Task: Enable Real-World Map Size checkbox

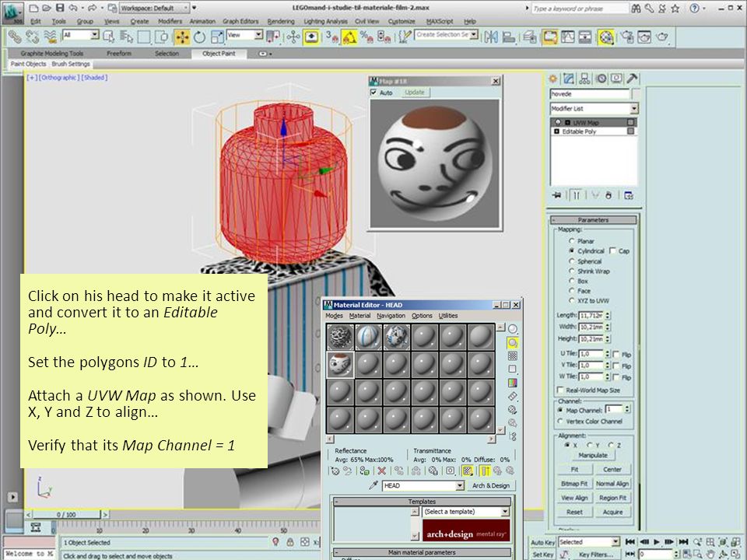Action: pyautogui.click(x=561, y=390)
